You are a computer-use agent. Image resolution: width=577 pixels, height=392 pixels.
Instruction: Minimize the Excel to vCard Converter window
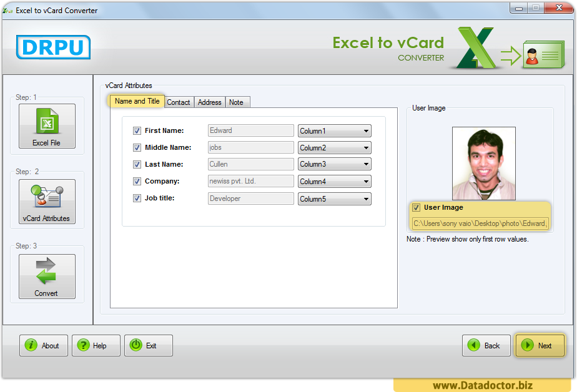(519, 8)
